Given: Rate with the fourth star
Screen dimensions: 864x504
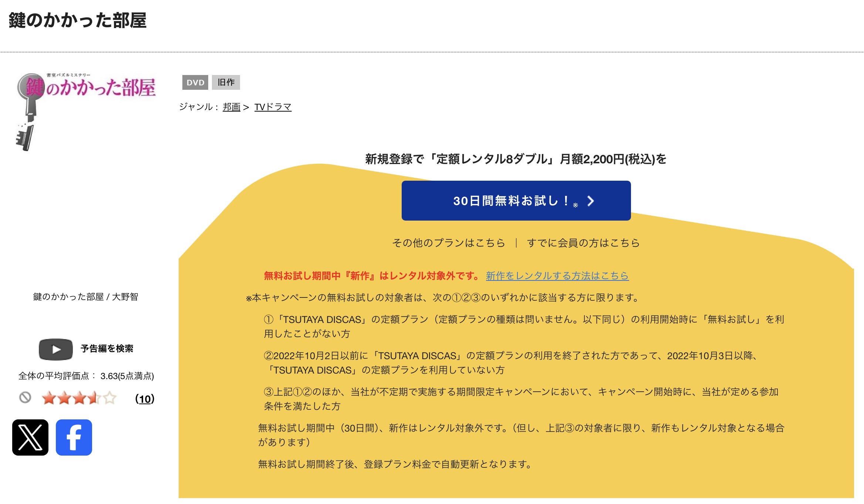Looking at the screenshot, I should click(95, 398).
